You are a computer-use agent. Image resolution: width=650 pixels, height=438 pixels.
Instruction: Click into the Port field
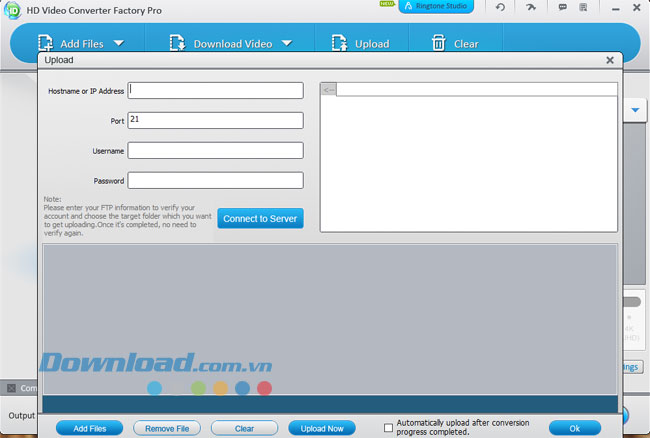tap(216, 120)
